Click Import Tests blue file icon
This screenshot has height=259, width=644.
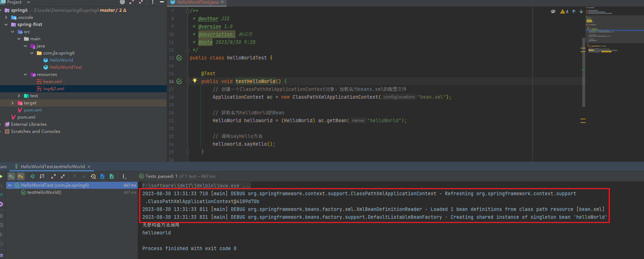(102, 176)
